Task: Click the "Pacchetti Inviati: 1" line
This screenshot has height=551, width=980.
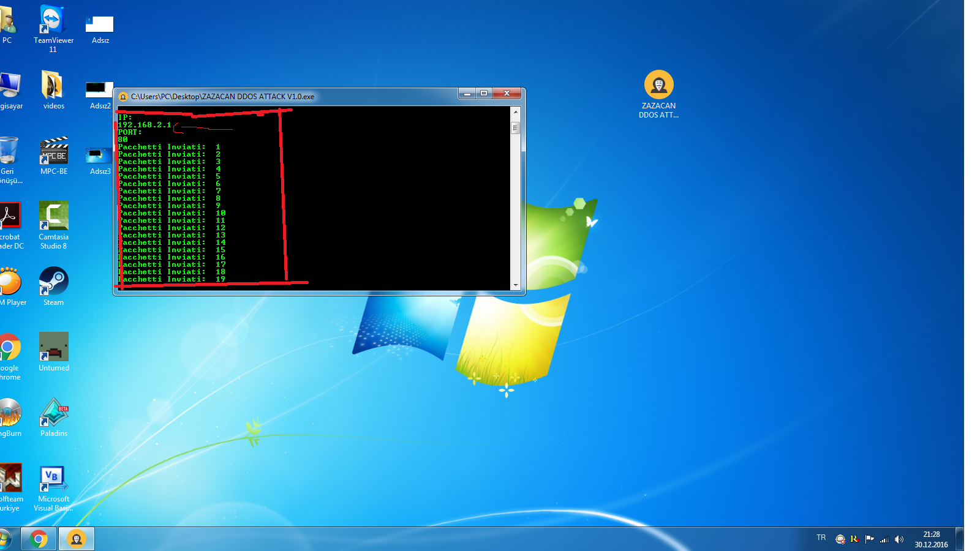Action: coord(169,147)
